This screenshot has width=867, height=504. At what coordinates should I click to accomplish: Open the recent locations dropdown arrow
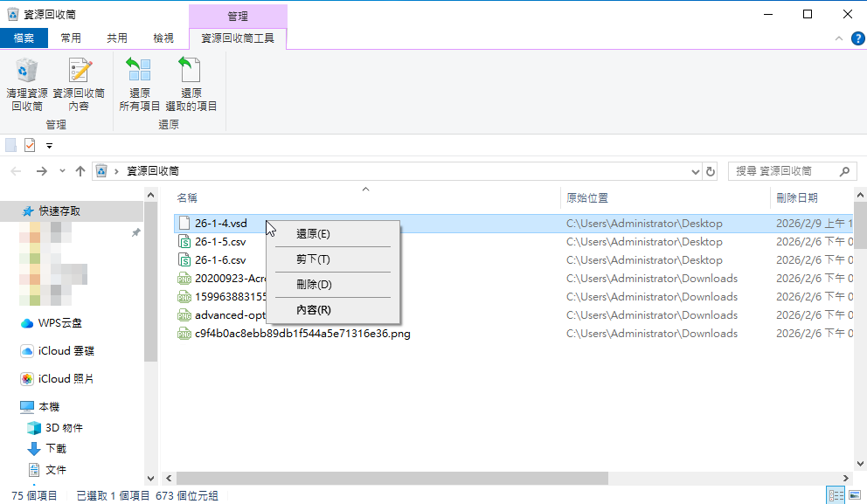point(61,171)
